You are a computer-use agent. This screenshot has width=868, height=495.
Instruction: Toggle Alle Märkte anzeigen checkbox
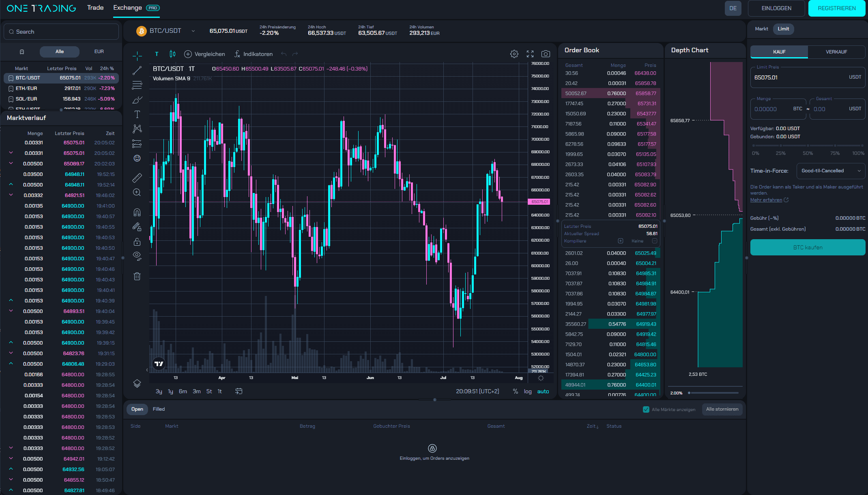coord(646,409)
